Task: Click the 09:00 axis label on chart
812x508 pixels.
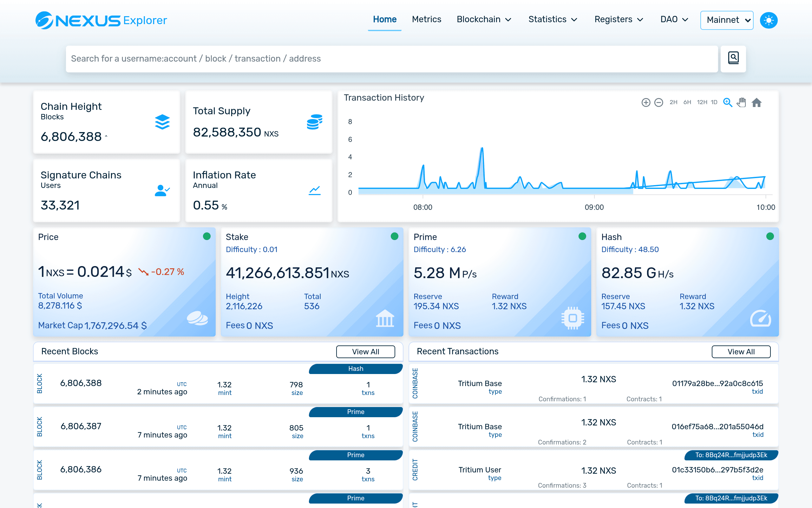Action: [x=594, y=207]
